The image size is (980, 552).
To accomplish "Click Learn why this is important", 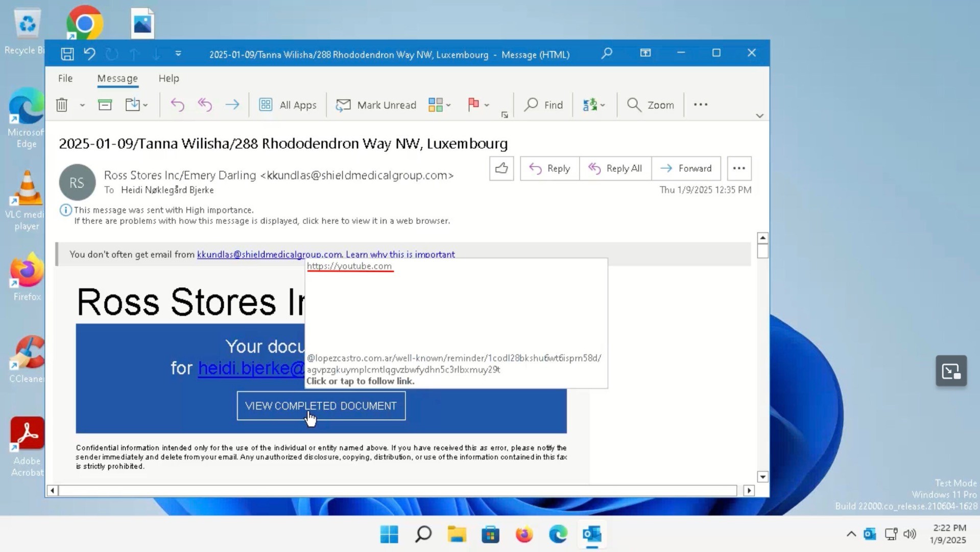I will [400, 255].
